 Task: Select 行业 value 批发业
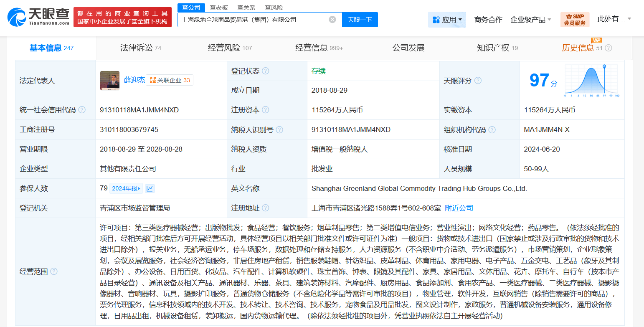pyautogui.click(x=322, y=169)
